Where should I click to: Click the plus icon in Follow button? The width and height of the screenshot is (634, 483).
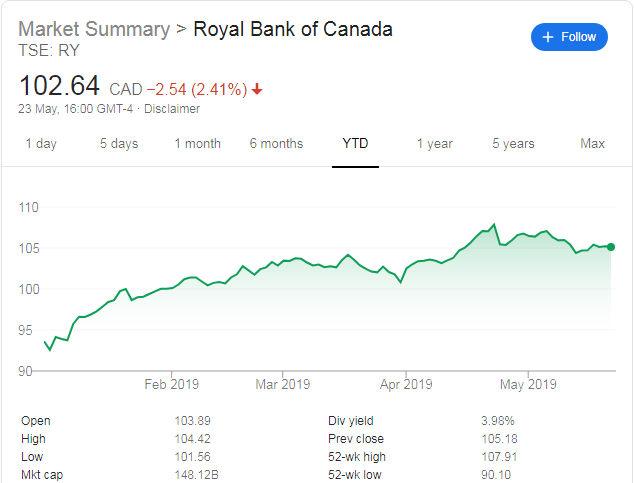pos(547,37)
